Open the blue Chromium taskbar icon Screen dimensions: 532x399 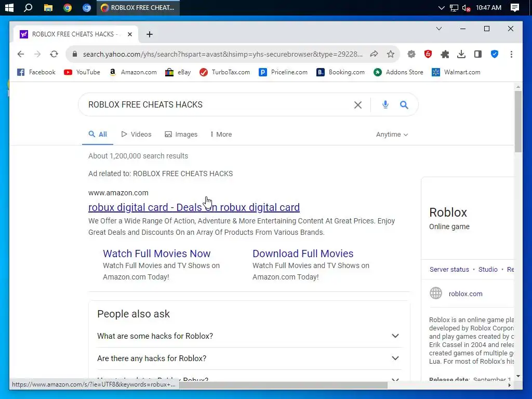[87, 7]
